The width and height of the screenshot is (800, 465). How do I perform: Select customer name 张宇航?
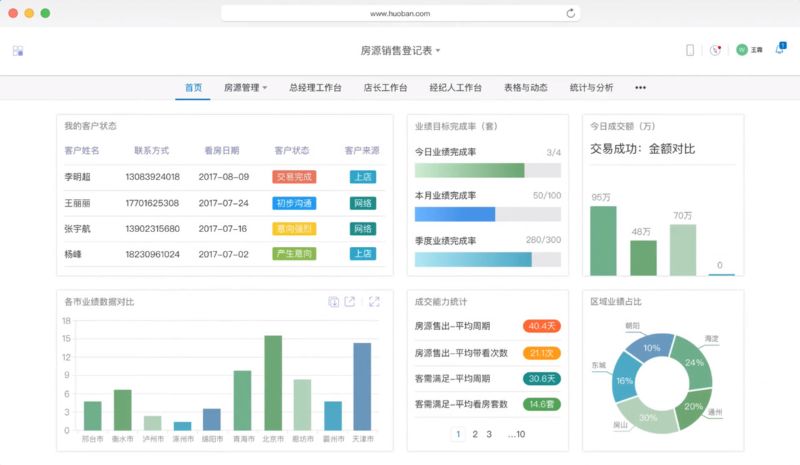[77, 229]
